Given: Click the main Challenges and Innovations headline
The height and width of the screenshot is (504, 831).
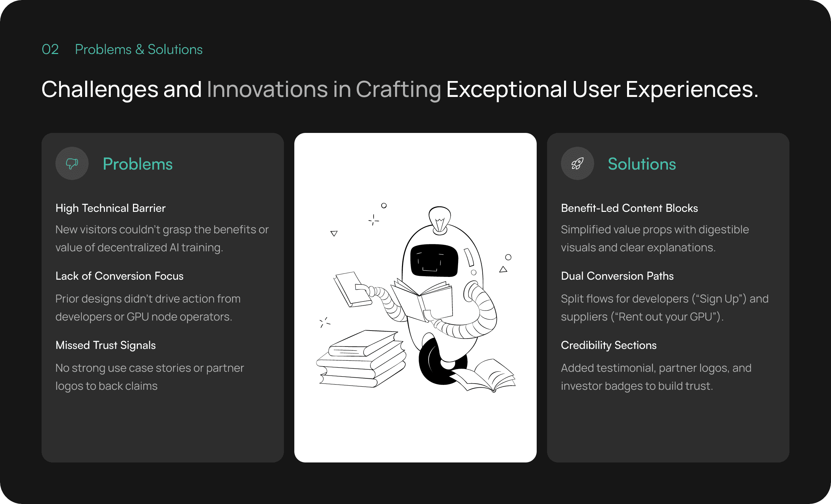Looking at the screenshot, I should point(400,89).
